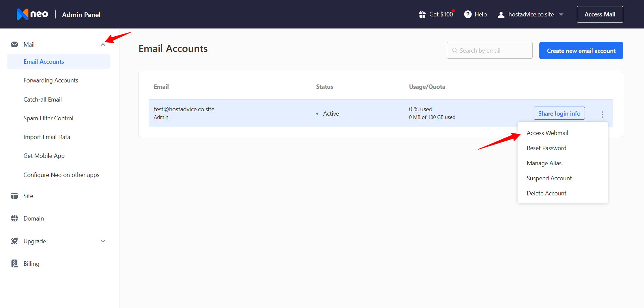Screen dimensions: 644x308
Task: Click the gift icon beside Get $100
Action: point(422,14)
